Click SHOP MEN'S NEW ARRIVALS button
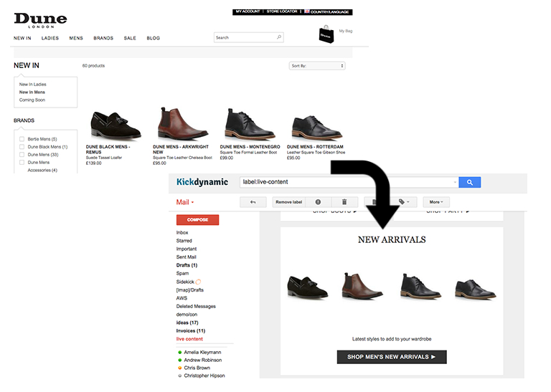Screen dimensions: 551x392 (x=392, y=357)
